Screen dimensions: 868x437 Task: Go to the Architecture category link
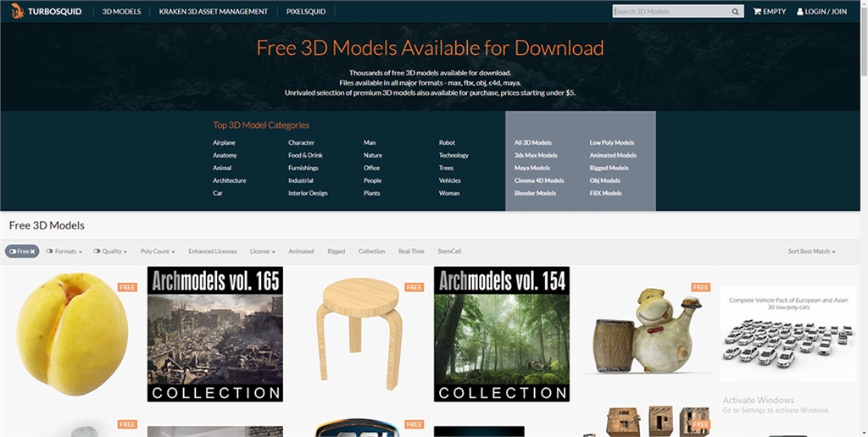click(x=229, y=180)
